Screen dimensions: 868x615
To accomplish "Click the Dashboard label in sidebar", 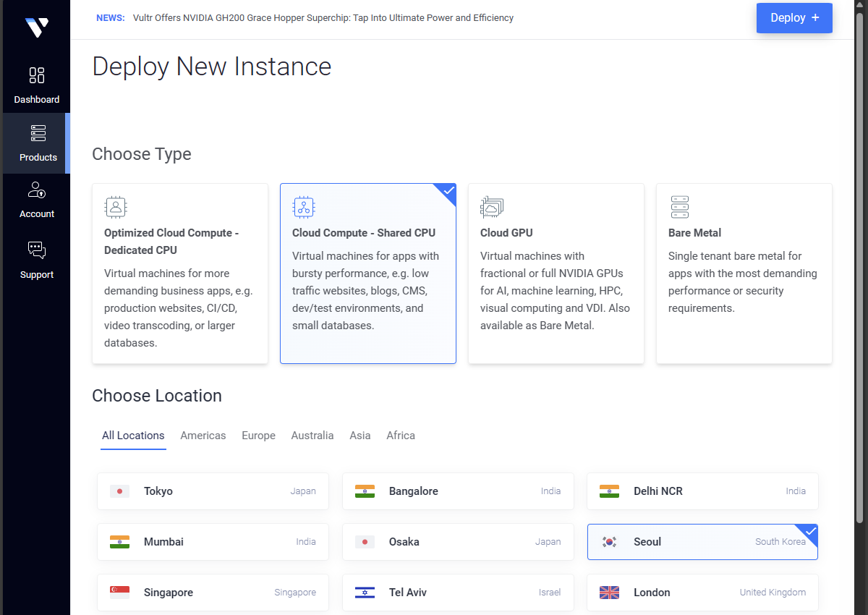I will point(37,100).
